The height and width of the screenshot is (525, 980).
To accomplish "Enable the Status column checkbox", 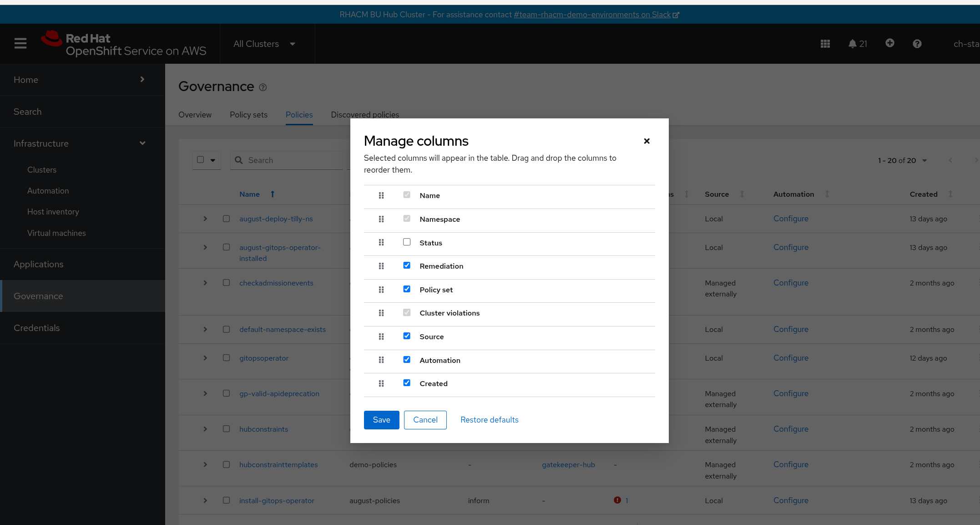I will 407,242.
